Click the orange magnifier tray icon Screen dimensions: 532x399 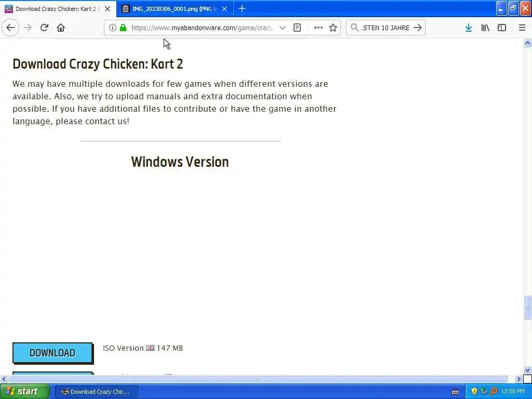click(494, 392)
